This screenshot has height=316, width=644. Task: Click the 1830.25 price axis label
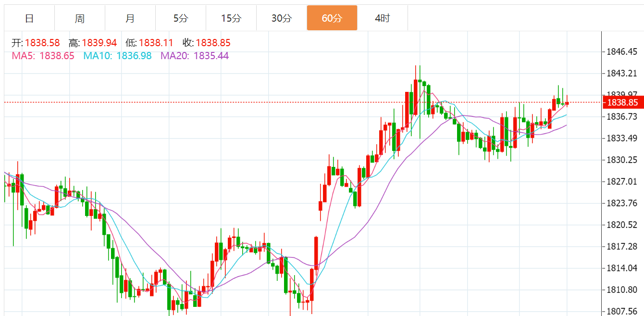click(x=622, y=160)
